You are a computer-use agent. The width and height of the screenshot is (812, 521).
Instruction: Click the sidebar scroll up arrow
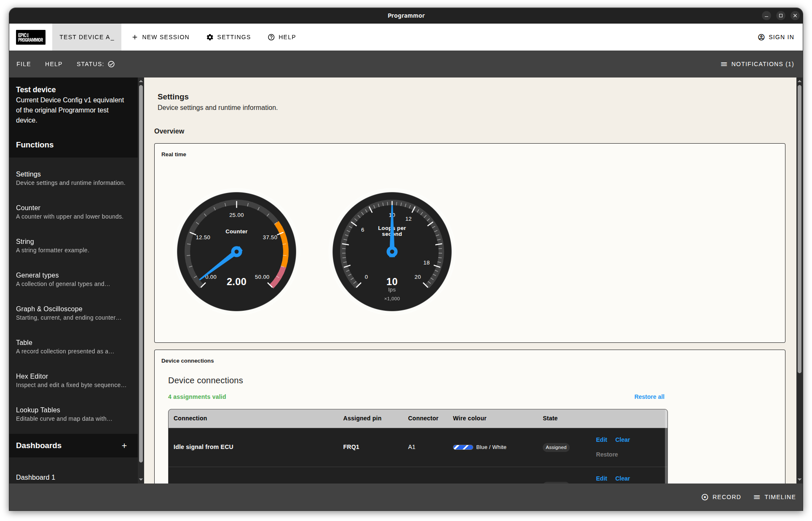141,81
